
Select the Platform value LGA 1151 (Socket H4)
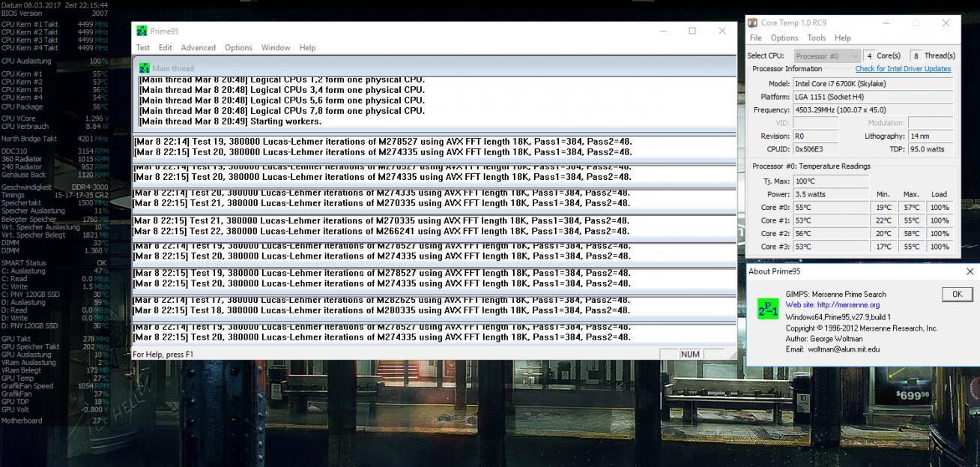[x=873, y=97]
